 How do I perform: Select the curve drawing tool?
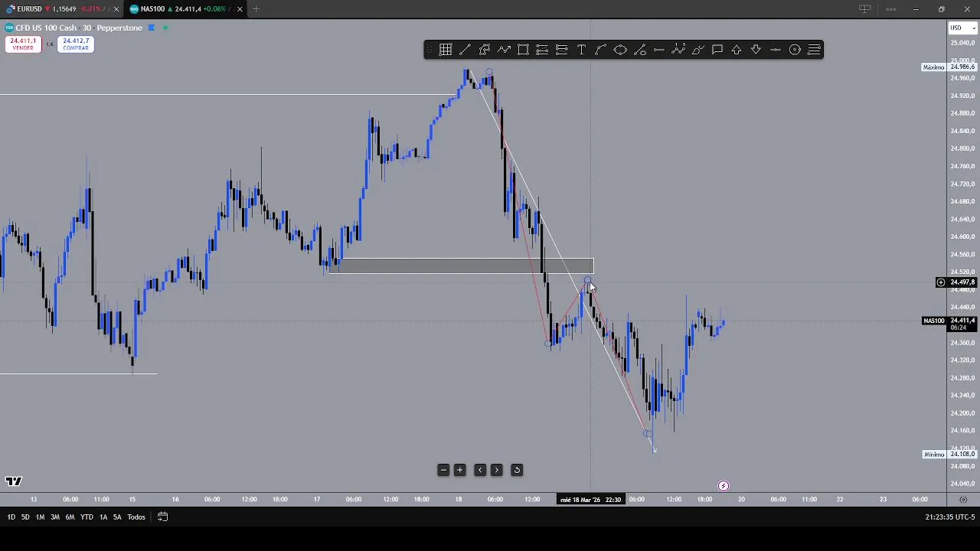pos(601,50)
